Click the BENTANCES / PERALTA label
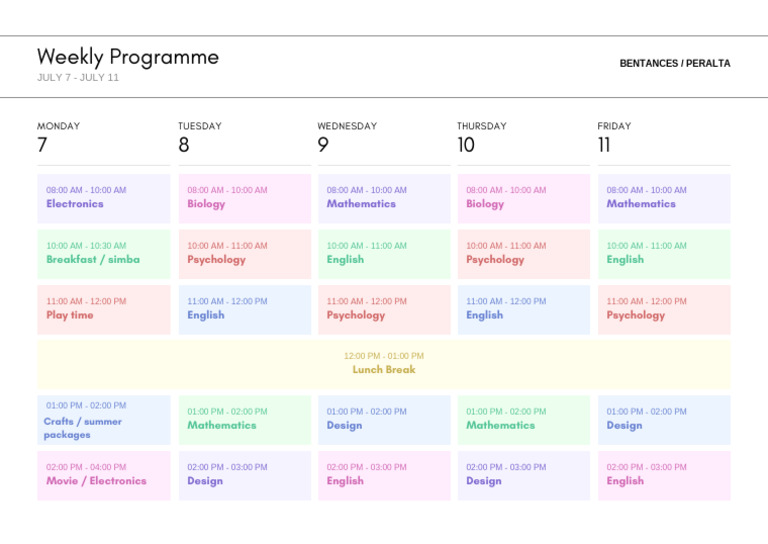This screenshot has height=544, width=768. [x=674, y=63]
